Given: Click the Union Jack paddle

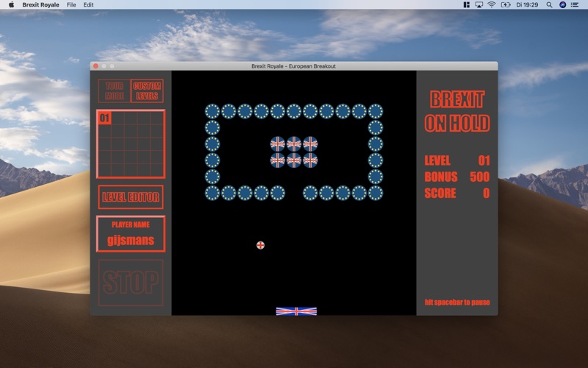Looking at the screenshot, I should [x=296, y=311].
